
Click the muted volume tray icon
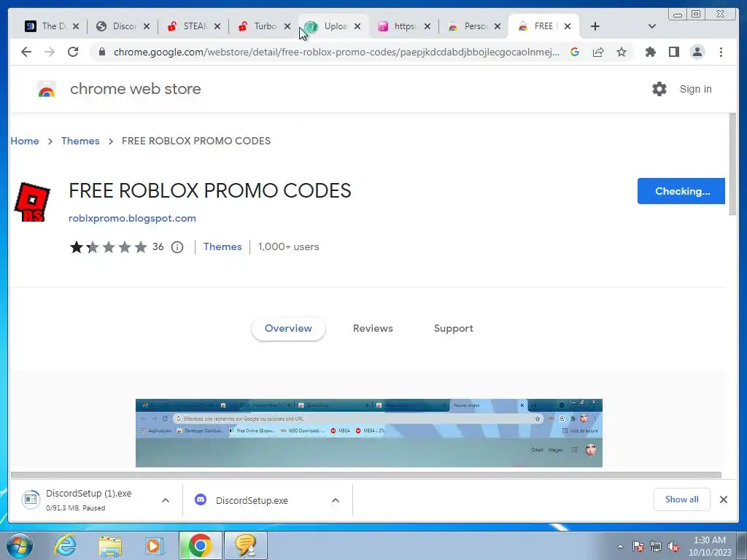point(673,546)
